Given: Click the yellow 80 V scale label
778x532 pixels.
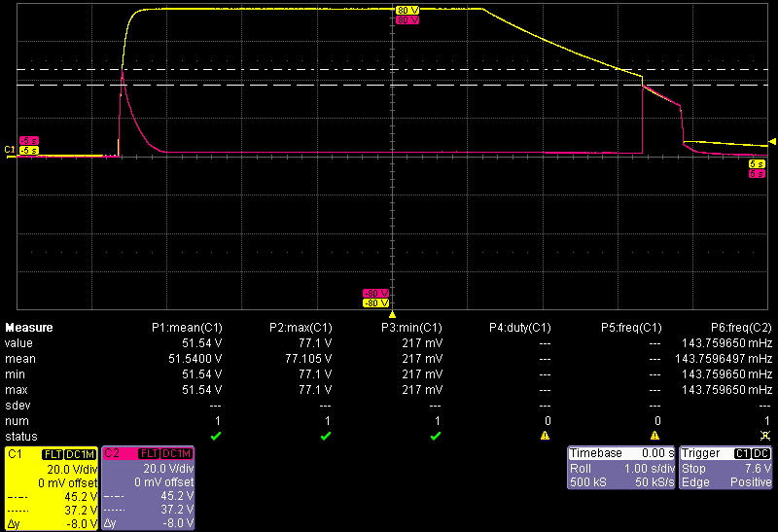Looking at the screenshot, I should (x=406, y=10).
